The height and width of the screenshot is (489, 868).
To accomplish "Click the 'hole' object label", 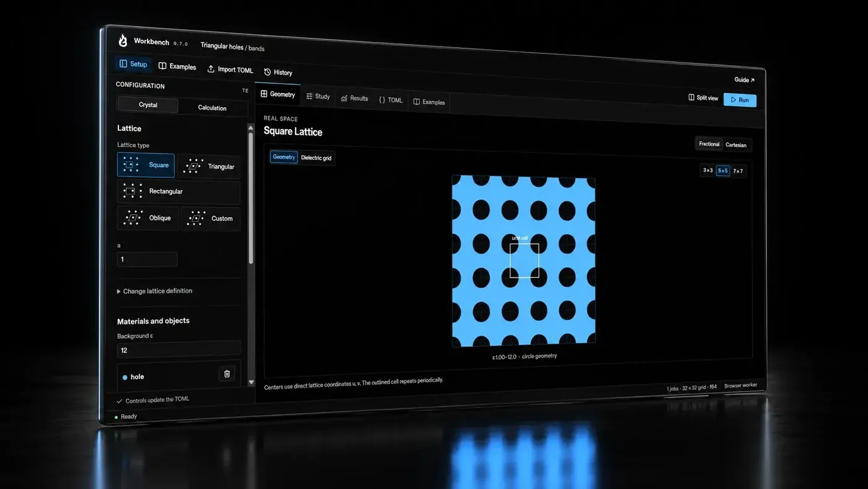I will point(137,377).
